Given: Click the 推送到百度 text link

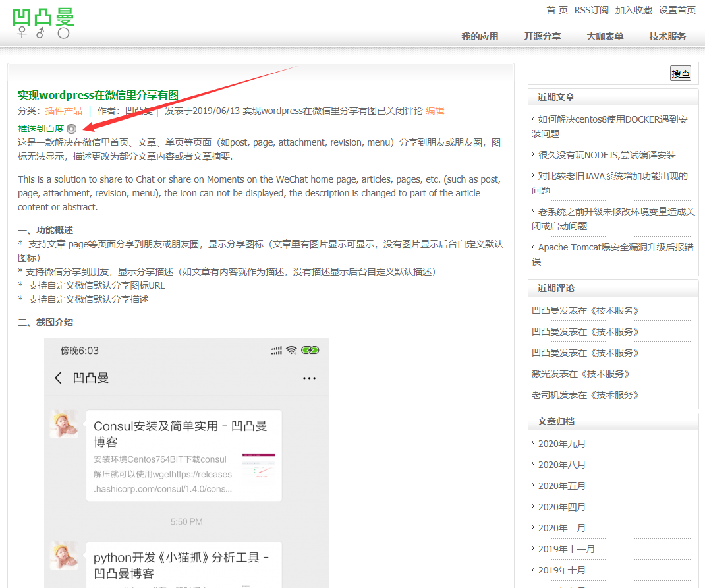Looking at the screenshot, I should pos(41,129).
